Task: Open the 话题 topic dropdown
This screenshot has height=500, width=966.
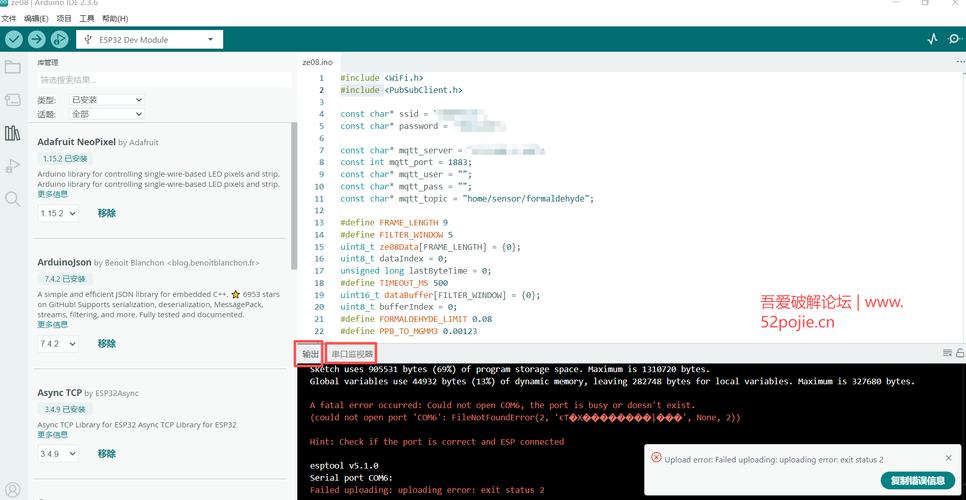Action: (x=107, y=114)
